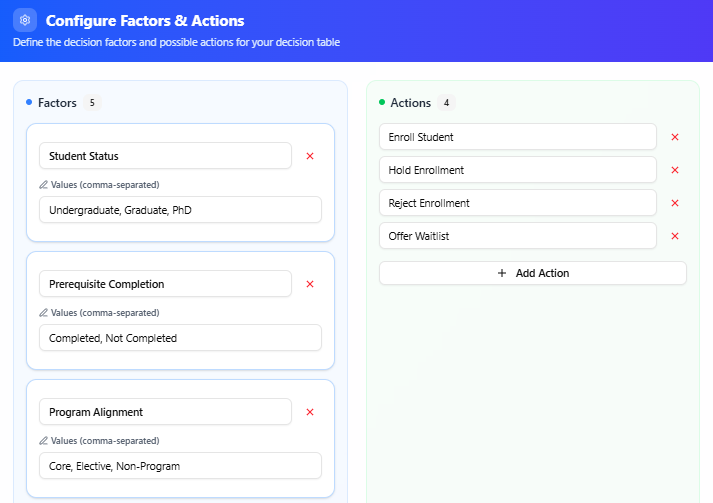This screenshot has height=503, width=713.
Task: Remove the Program Alignment factor
Action: (310, 412)
